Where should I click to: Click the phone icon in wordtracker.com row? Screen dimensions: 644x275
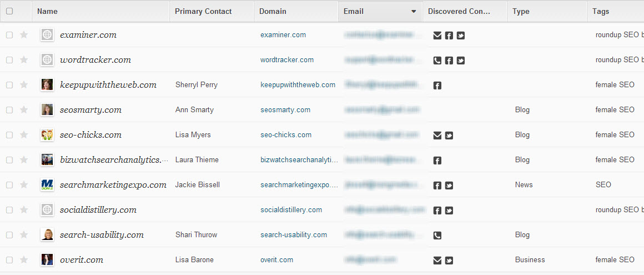point(437,61)
